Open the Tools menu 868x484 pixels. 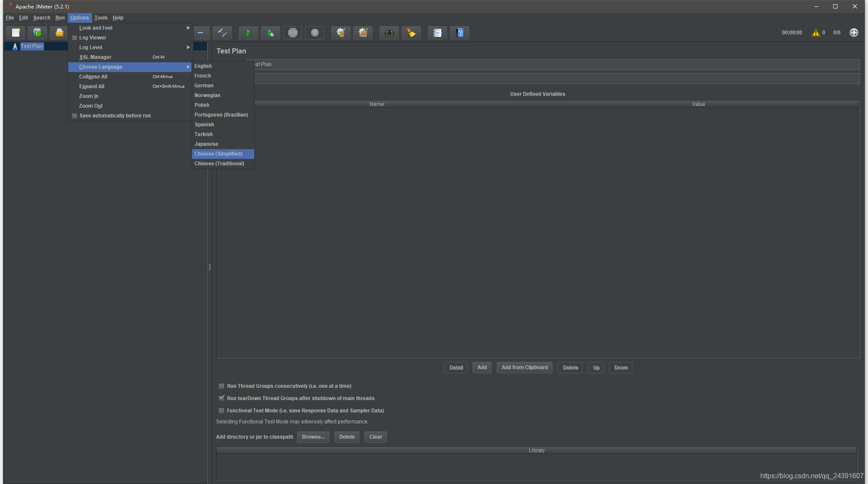[x=101, y=18]
